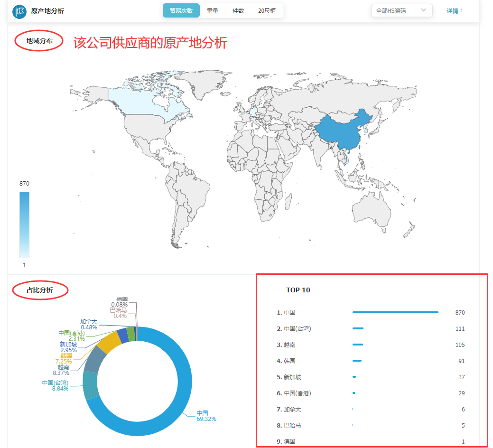Click the map color gradient legend

[24, 223]
